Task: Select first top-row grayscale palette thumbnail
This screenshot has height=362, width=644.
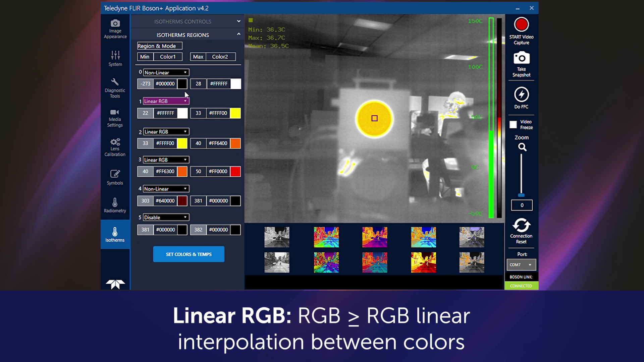Action: (x=277, y=237)
